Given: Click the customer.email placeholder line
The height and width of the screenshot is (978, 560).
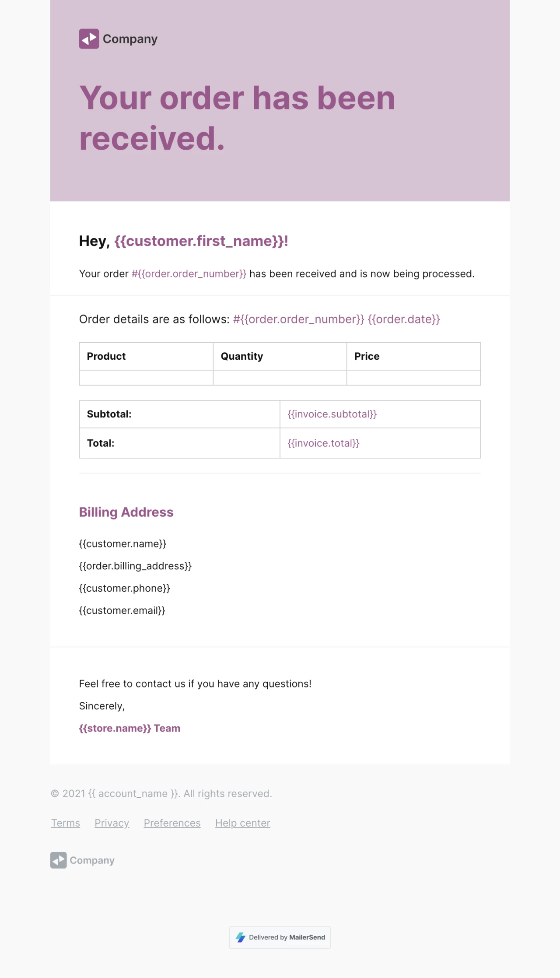Looking at the screenshot, I should 122,610.
